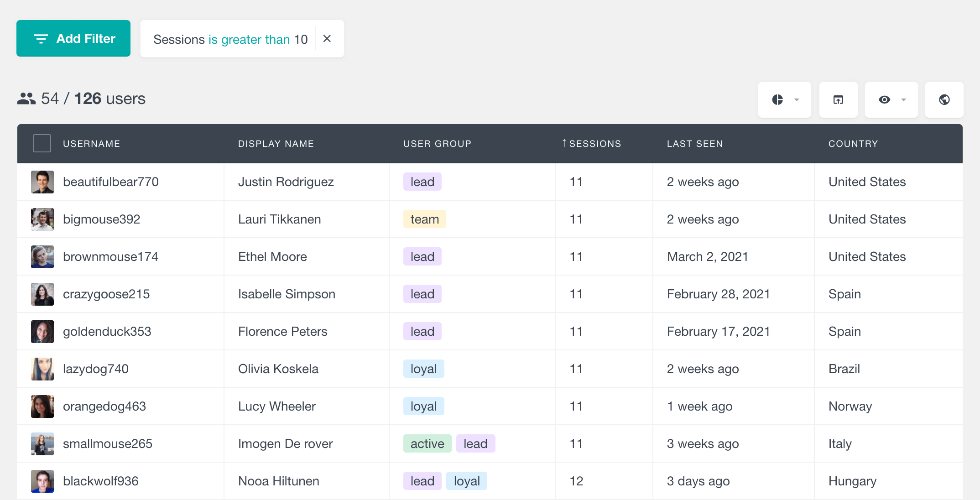Open the bigmouse392 username link
The width and height of the screenshot is (980, 500).
(101, 219)
